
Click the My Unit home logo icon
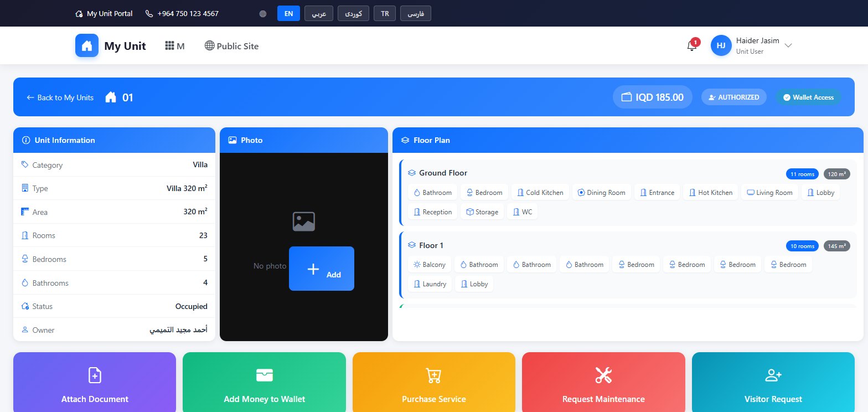point(87,45)
